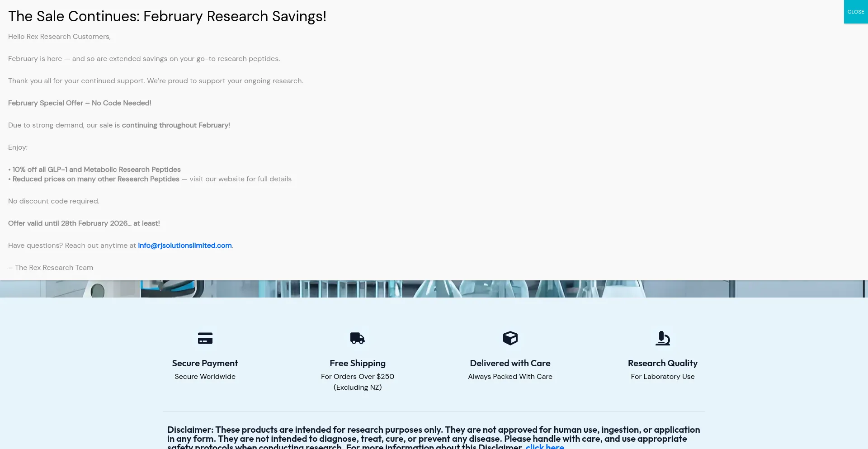868x449 pixels.
Task: Click the Free Shipping truck icon
Action: click(x=358, y=338)
